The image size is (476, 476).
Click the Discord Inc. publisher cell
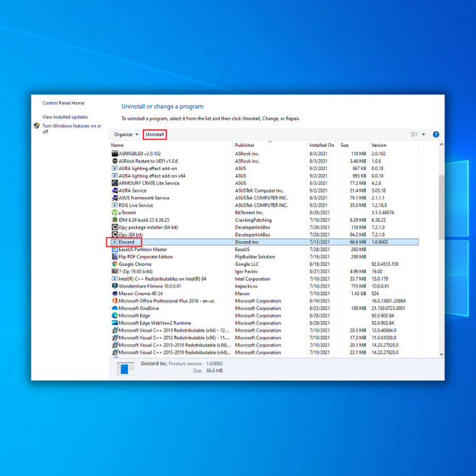click(x=247, y=242)
